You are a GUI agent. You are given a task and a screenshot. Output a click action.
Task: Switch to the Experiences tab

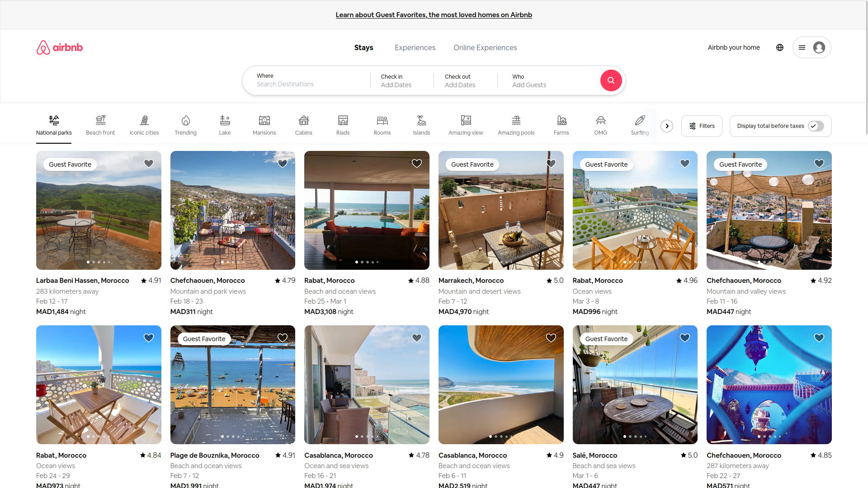[415, 47]
